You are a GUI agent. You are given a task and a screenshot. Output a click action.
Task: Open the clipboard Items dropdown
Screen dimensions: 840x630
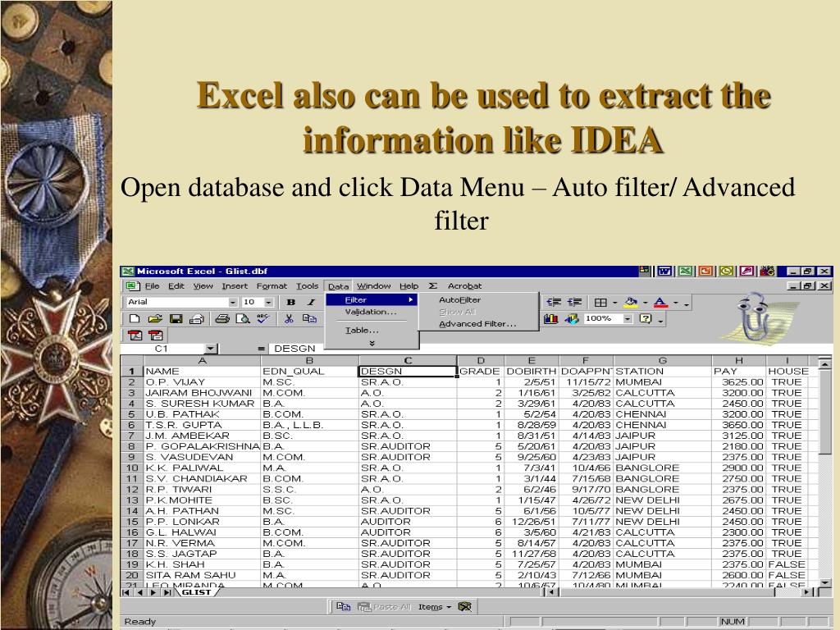[x=435, y=606]
